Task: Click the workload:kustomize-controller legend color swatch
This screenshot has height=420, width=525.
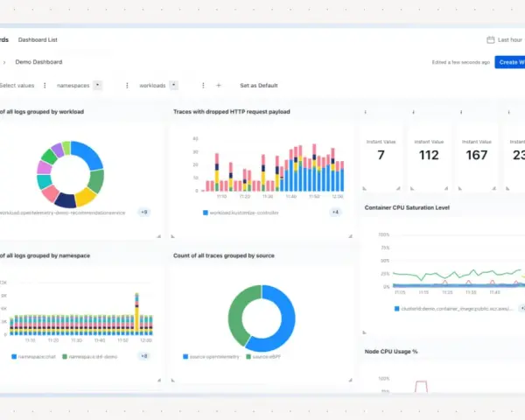Action: (x=206, y=213)
